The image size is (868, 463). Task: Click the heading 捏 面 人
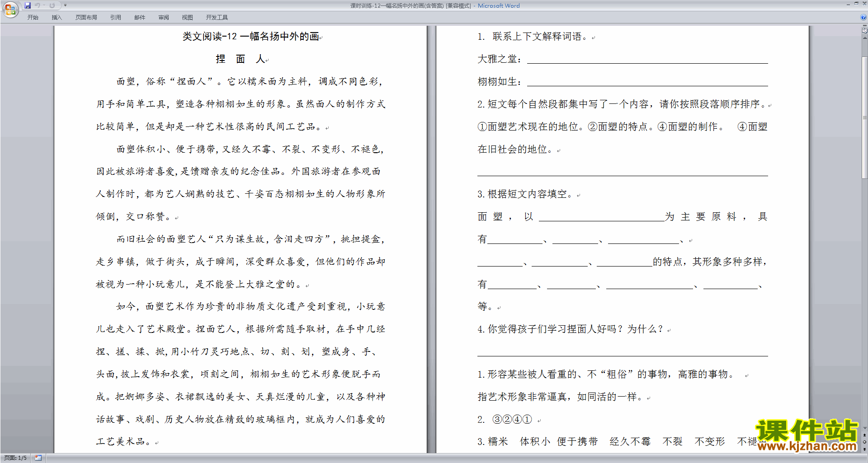[241, 59]
